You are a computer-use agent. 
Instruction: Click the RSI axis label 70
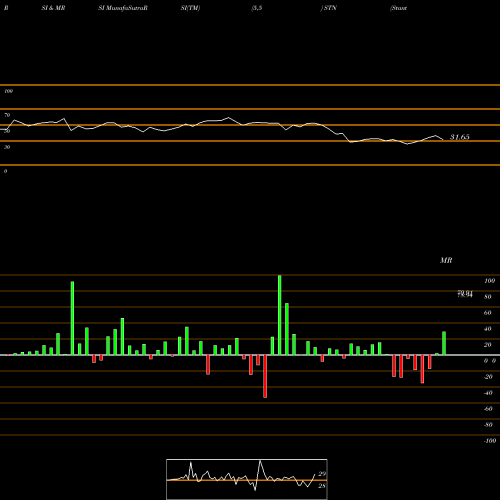click(7, 115)
